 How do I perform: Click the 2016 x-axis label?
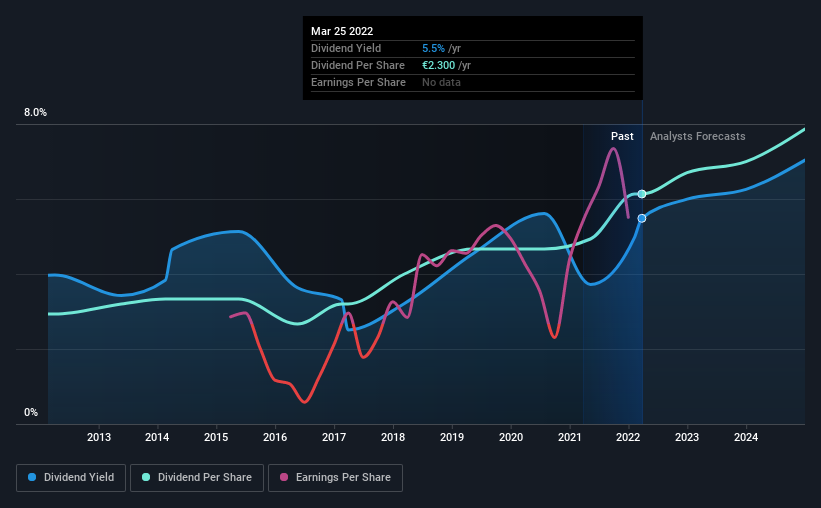(x=275, y=437)
